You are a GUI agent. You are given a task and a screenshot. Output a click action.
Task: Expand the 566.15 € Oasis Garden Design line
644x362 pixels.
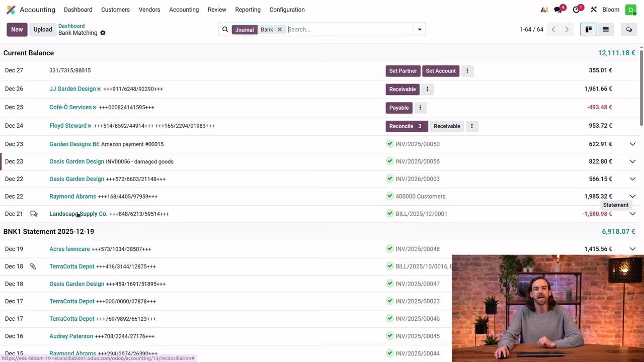(632, 179)
